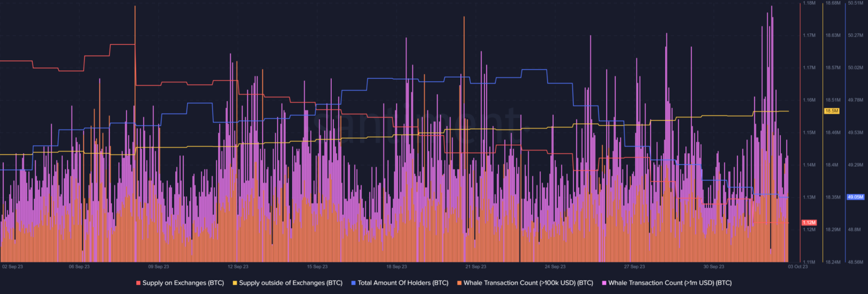Click the 12 Sep 23 date marker
This screenshot has height=294, width=868.
tap(237, 266)
